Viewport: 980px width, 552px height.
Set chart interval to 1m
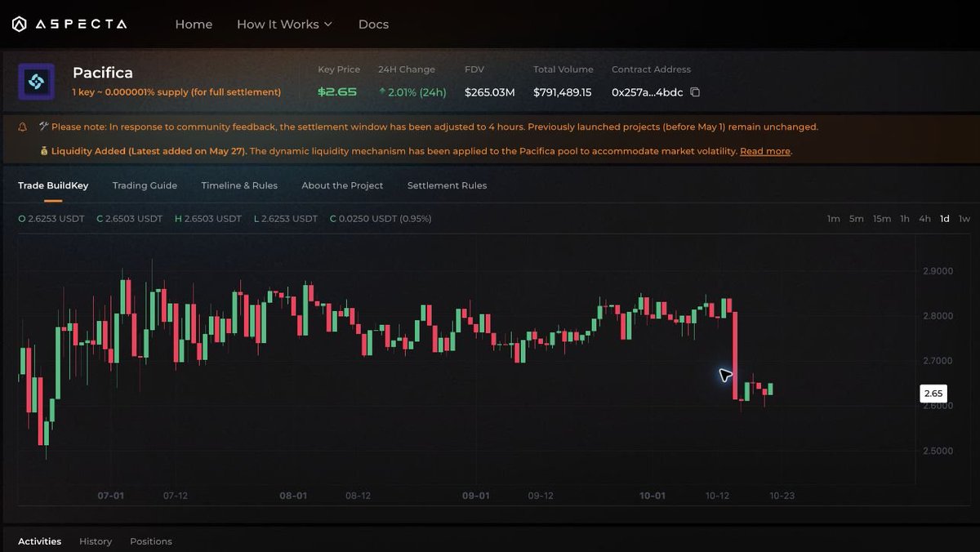tap(833, 219)
